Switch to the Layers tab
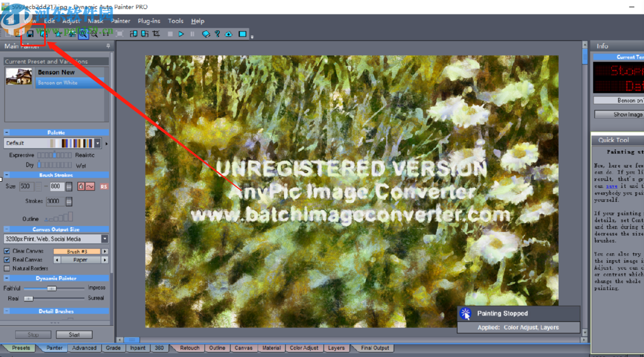The width and height of the screenshot is (644, 357). [337, 348]
